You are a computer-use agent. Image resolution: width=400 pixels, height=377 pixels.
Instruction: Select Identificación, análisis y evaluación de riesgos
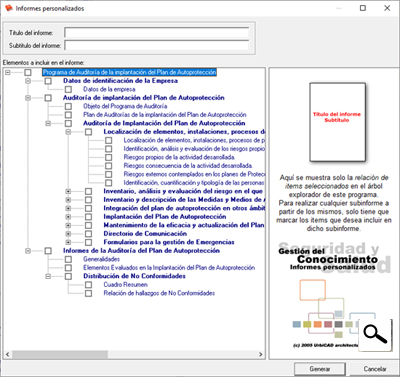194,149
